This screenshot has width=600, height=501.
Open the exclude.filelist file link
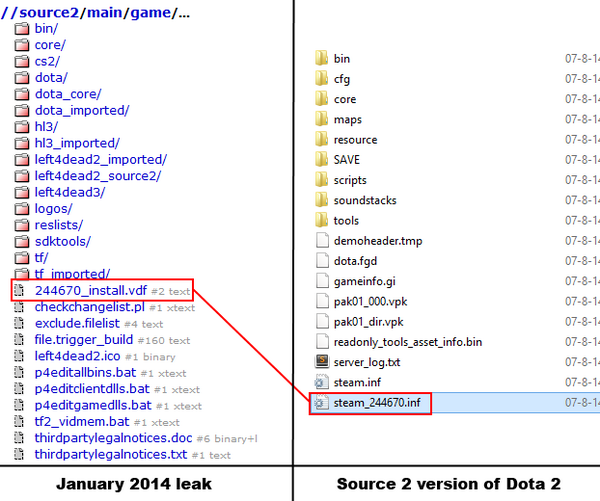coord(77,324)
